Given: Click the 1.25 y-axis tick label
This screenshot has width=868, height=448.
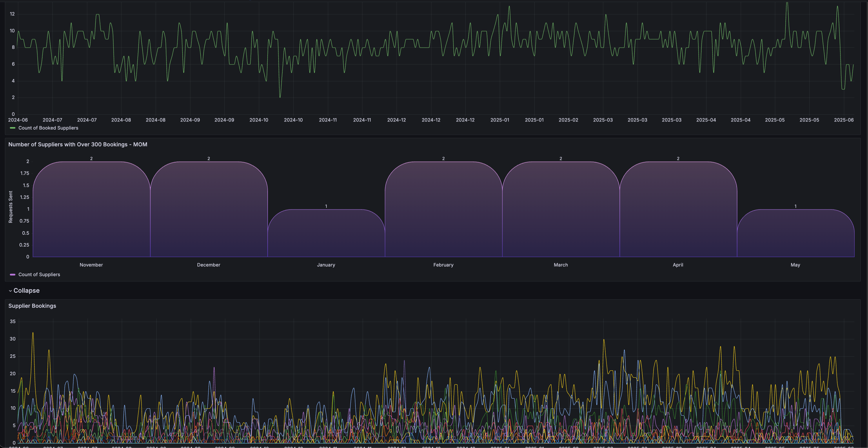Looking at the screenshot, I should pos(25,197).
